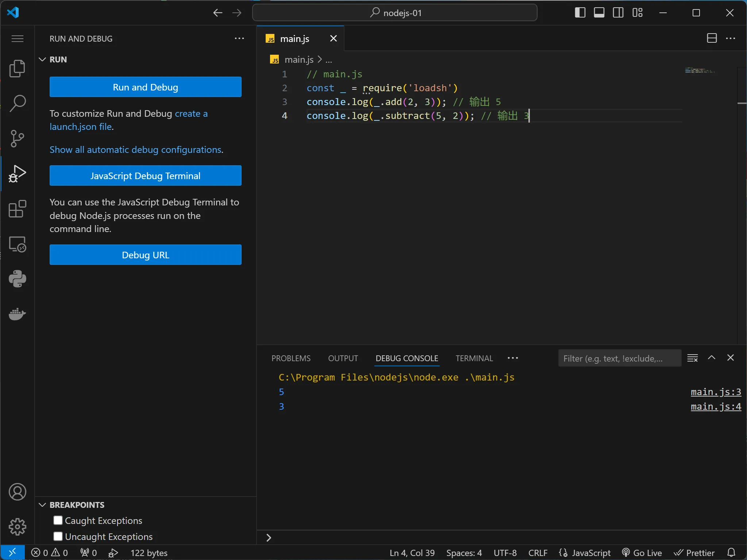The width and height of the screenshot is (747, 560).
Task: Switch to the TERMINAL tab
Action: pyautogui.click(x=474, y=358)
